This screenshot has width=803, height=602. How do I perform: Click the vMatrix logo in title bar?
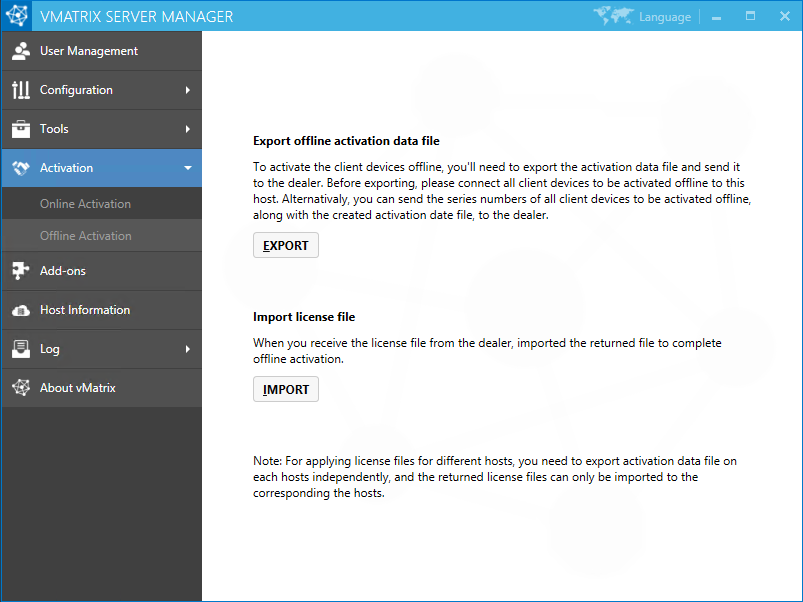point(18,16)
